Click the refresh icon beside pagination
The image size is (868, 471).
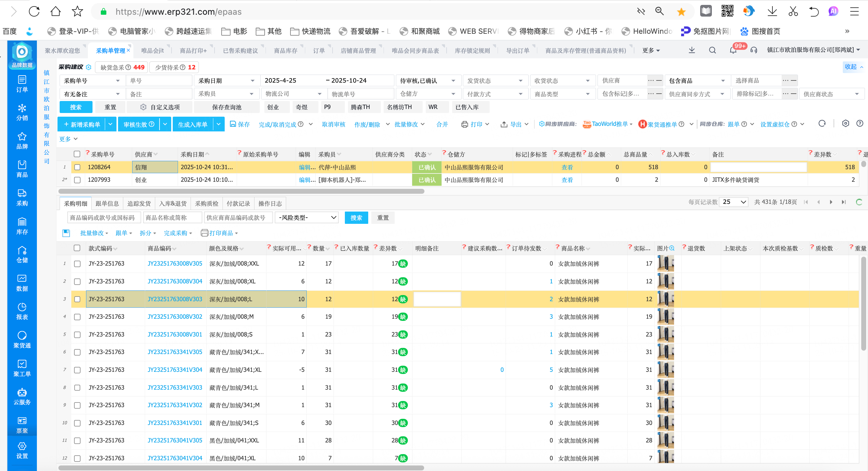(x=859, y=202)
